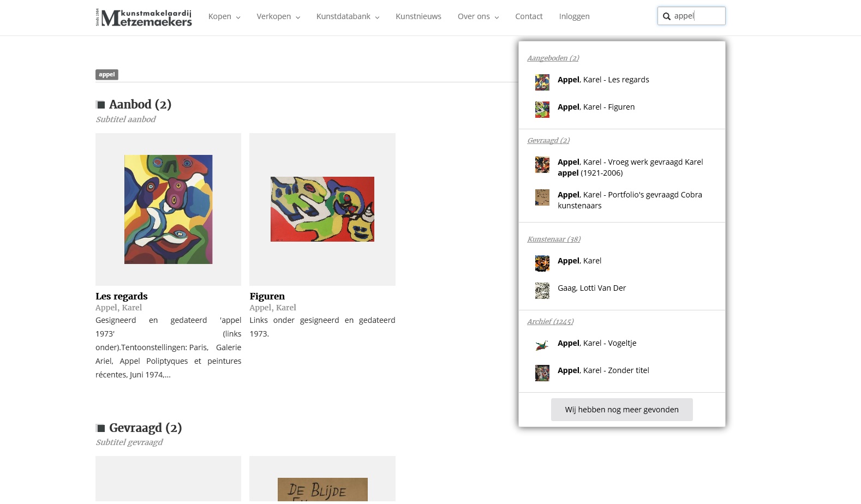Click thumbnail next to 'Zonder titel' suggestion
This screenshot has width=861, height=504.
pyautogui.click(x=542, y=373)
